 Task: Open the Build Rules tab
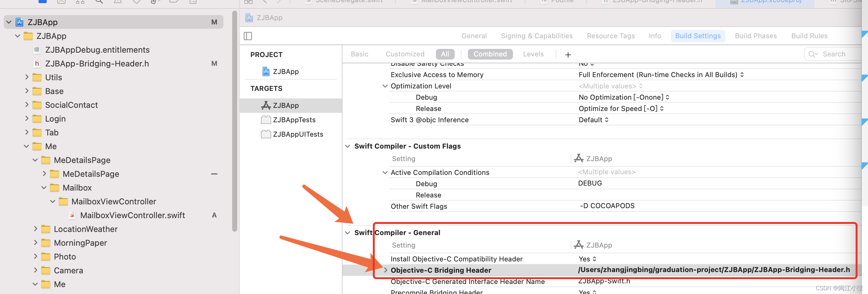tap(809, 36)
